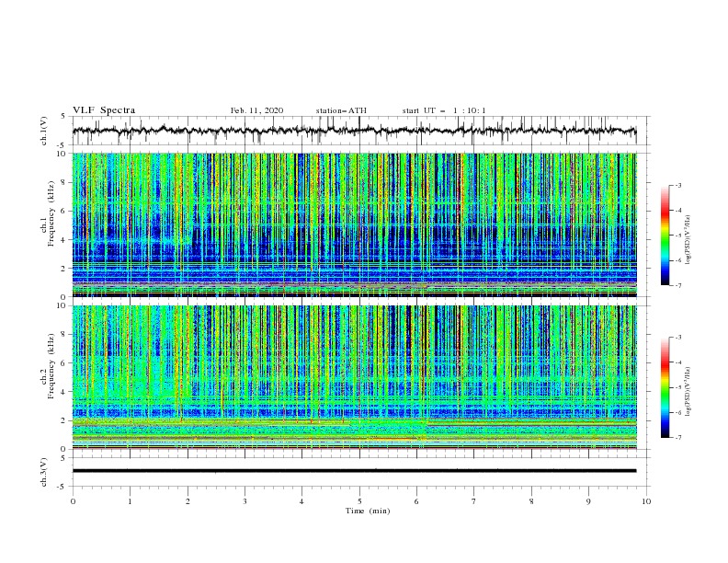728x563 pixels.
Task: Click time axis tick label "1"
Action: pyautogui.click(x=130, y=501)
